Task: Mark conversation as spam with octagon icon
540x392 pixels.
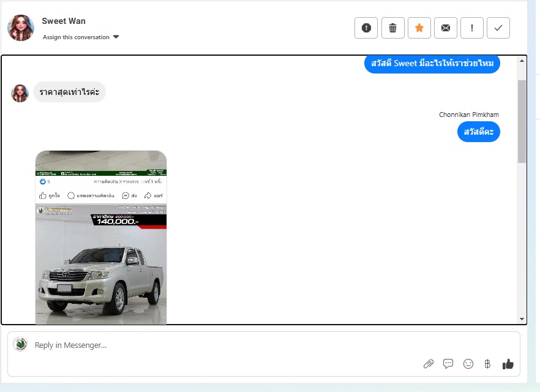Action: (366, 28)
